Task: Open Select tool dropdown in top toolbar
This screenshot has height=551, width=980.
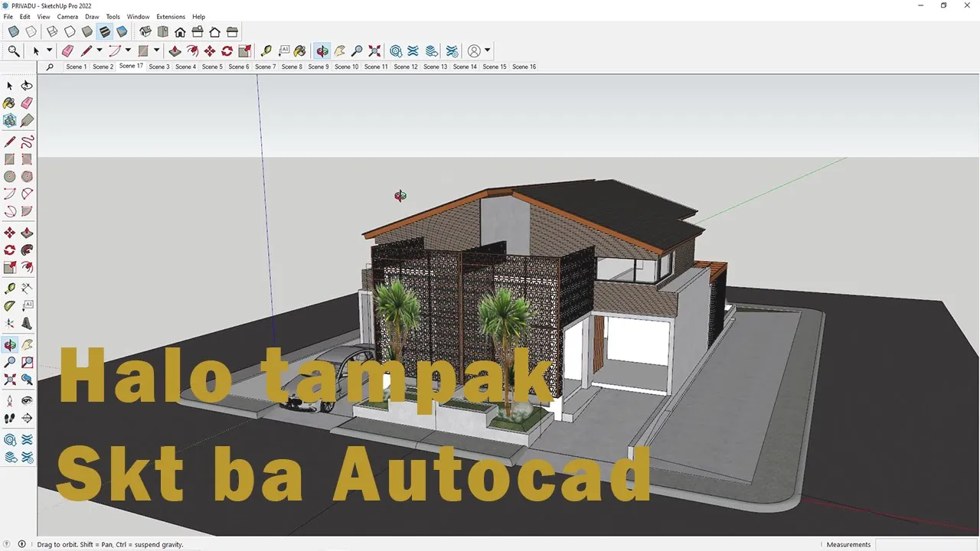Action: tap(50, 51)
